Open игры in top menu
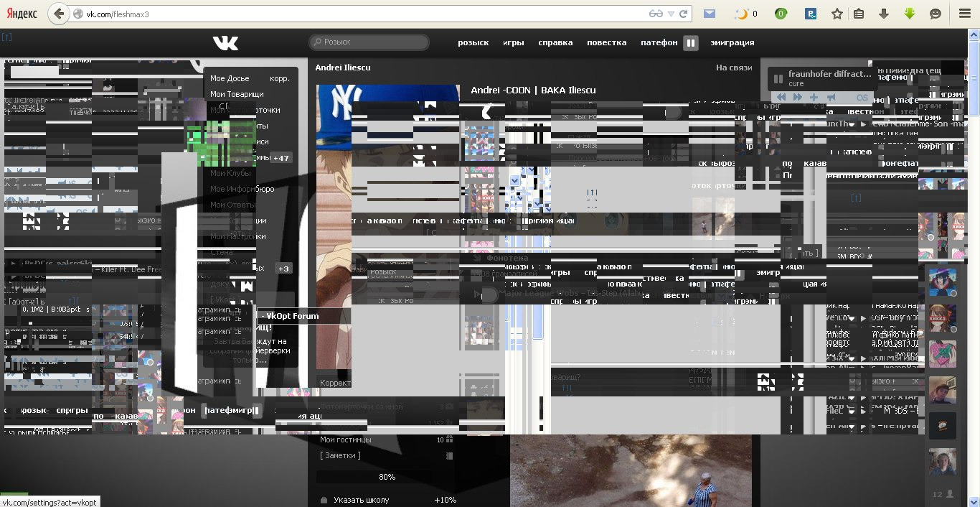Screen dimensions: 980x507 click(x=513, y=42)
